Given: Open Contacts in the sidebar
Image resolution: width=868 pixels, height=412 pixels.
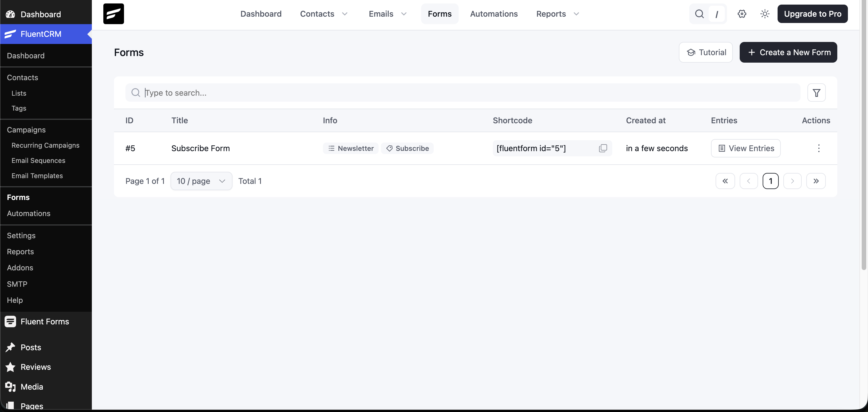Looking at the screenshot, I should coord(23,78).
